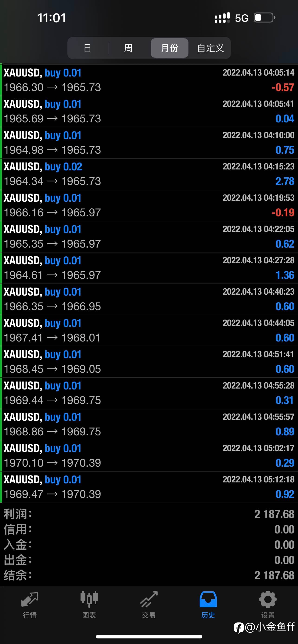The height and width of the screenshot is (644, 298).
Task: Select the 周 week period tab
Action: [128, 48]
